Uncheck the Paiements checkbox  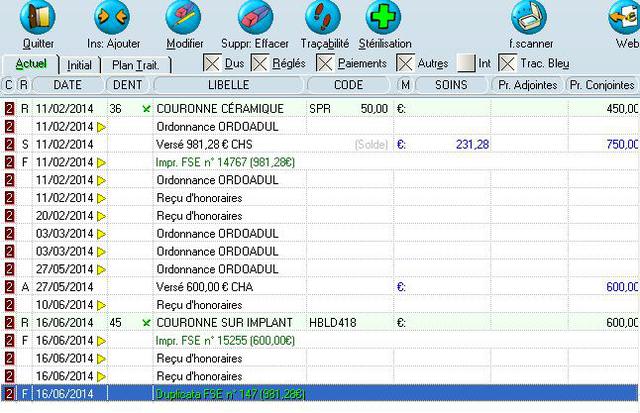[x=326, y=63]
